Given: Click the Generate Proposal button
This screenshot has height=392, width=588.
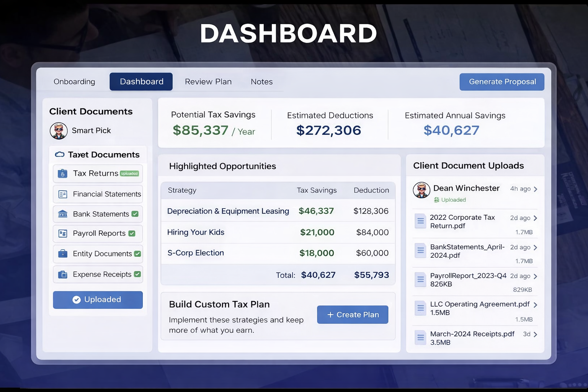Looking at the screenshot, I should [501, 82].
